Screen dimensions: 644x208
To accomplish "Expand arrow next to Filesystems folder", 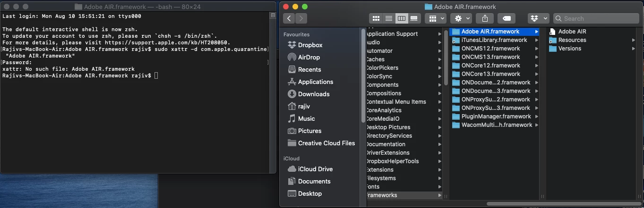I will pos(440,178).
